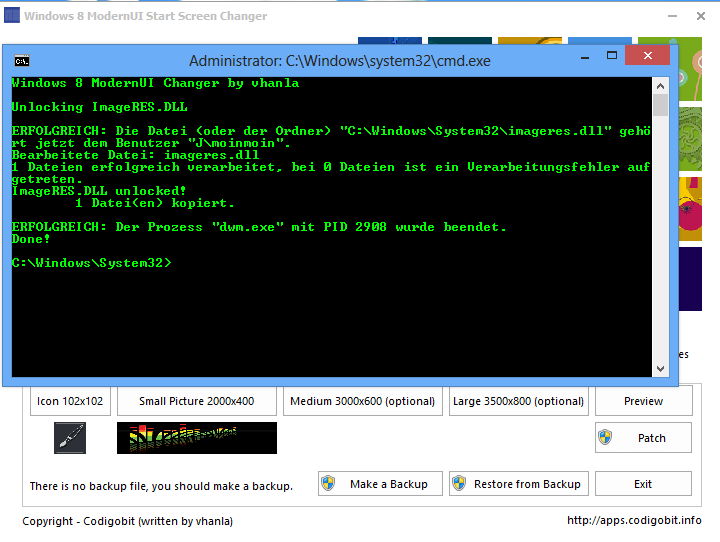This screenshot has width=720, height=542.
Task: Select the yellow-pink background thumbnail at right
Action: 690,209
